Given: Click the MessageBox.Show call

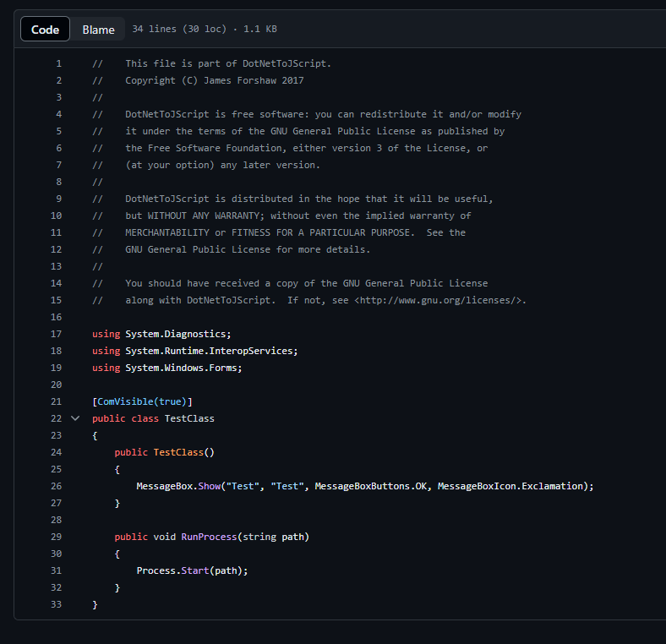Looking at the screenshot, I should tap(177, 486).
